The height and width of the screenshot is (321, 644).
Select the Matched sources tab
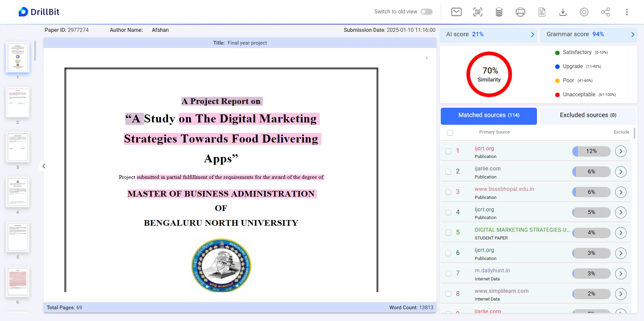click(x=488, y=115)
